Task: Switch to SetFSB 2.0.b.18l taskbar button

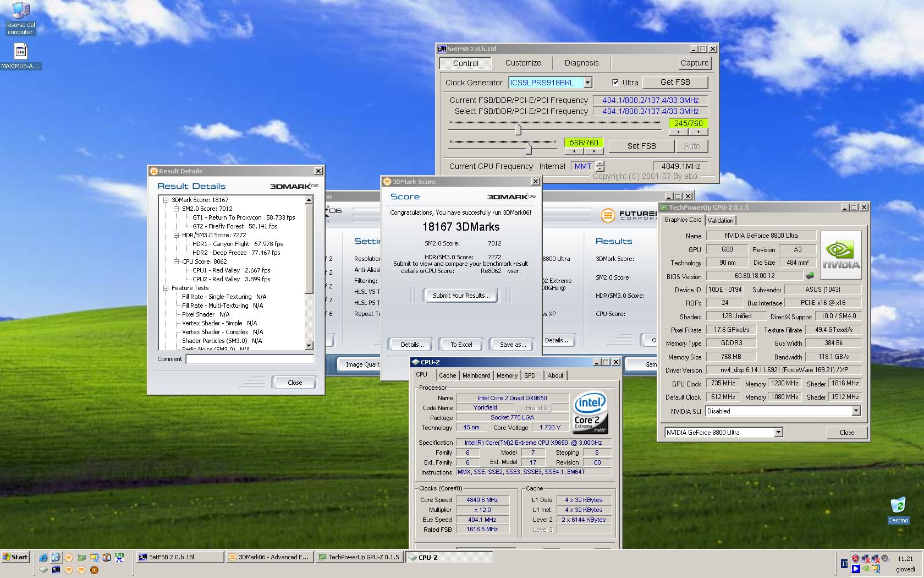Action: [180, 557]
